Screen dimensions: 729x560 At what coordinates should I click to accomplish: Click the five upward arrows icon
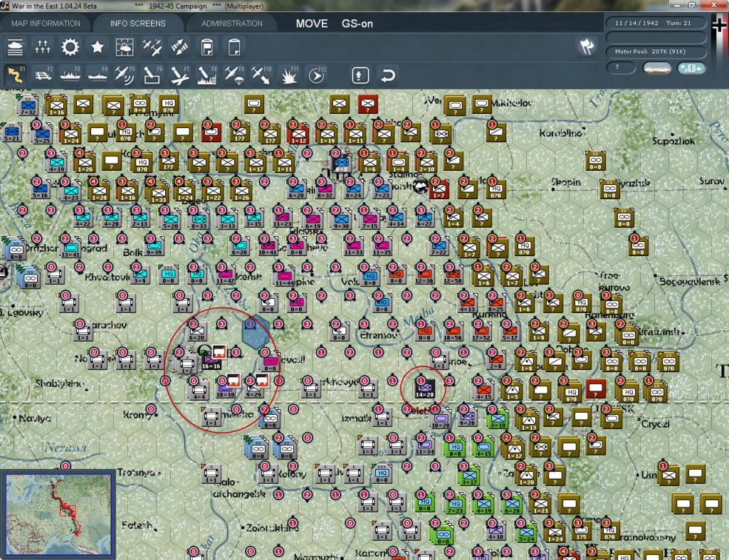[42, 47]
